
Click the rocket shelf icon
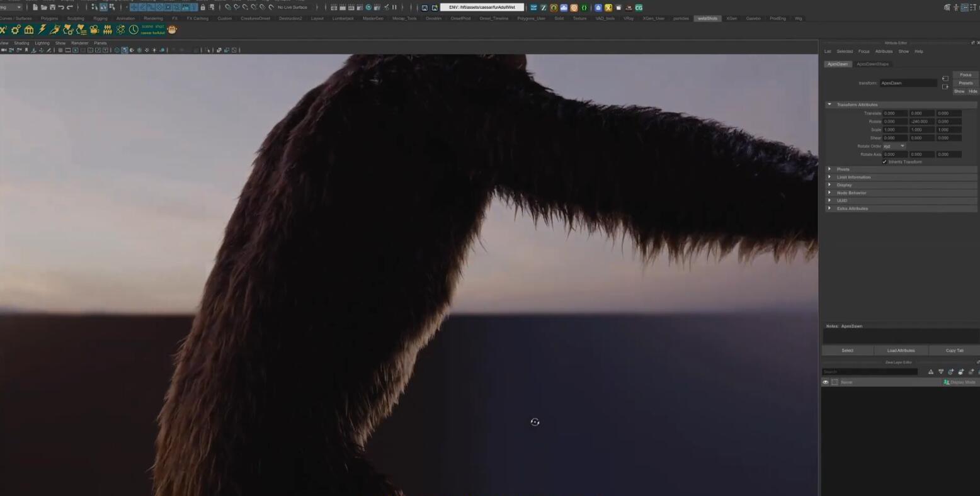55,30
